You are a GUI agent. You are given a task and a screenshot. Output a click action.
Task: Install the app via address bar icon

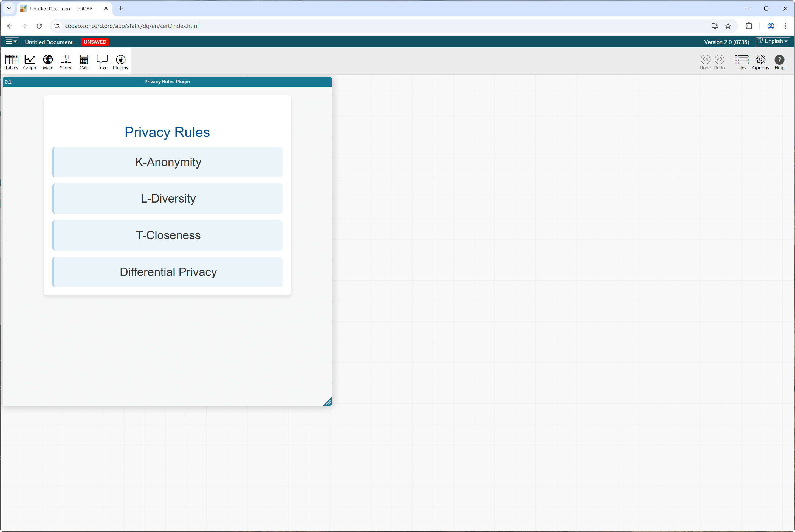coord(715,26)
